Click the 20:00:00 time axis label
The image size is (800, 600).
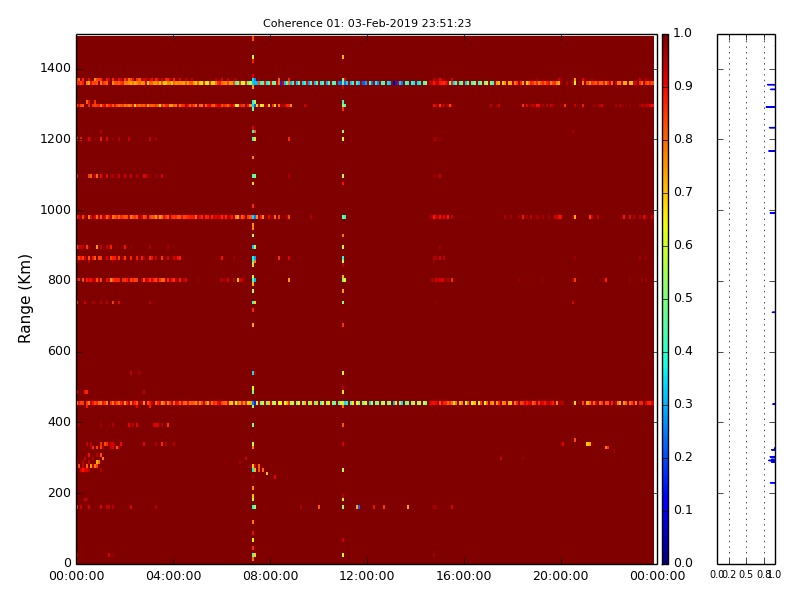561,576
